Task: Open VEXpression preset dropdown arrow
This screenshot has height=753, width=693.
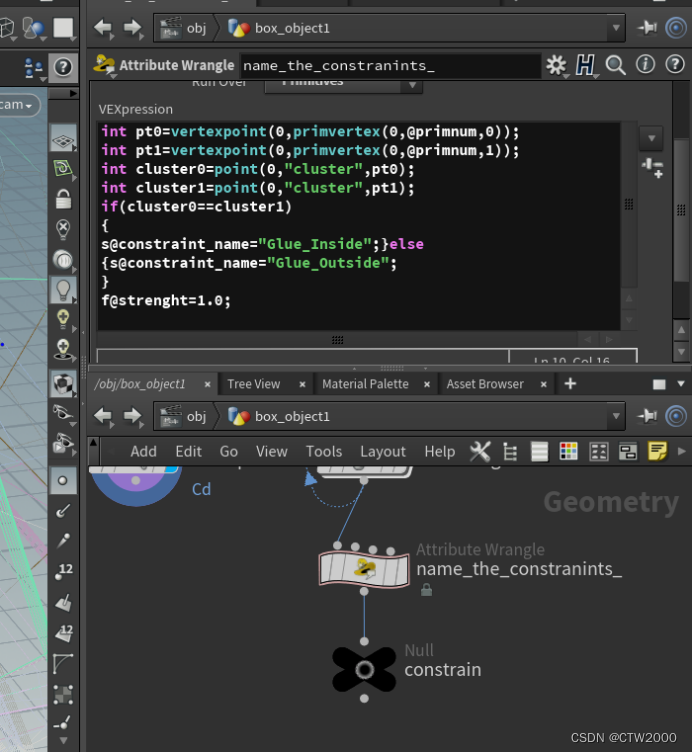Action: (651, 138)
